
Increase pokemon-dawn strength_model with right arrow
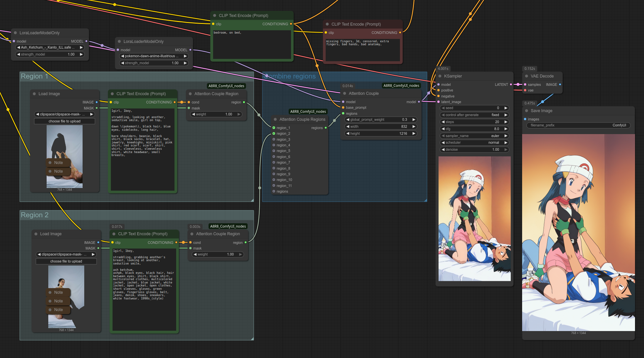click(x=185, y=63)
